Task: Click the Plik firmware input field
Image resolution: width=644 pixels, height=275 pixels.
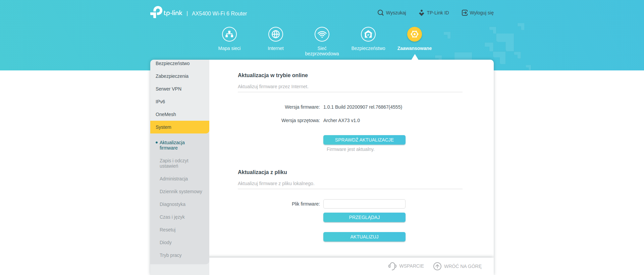Action: point(364,204)
